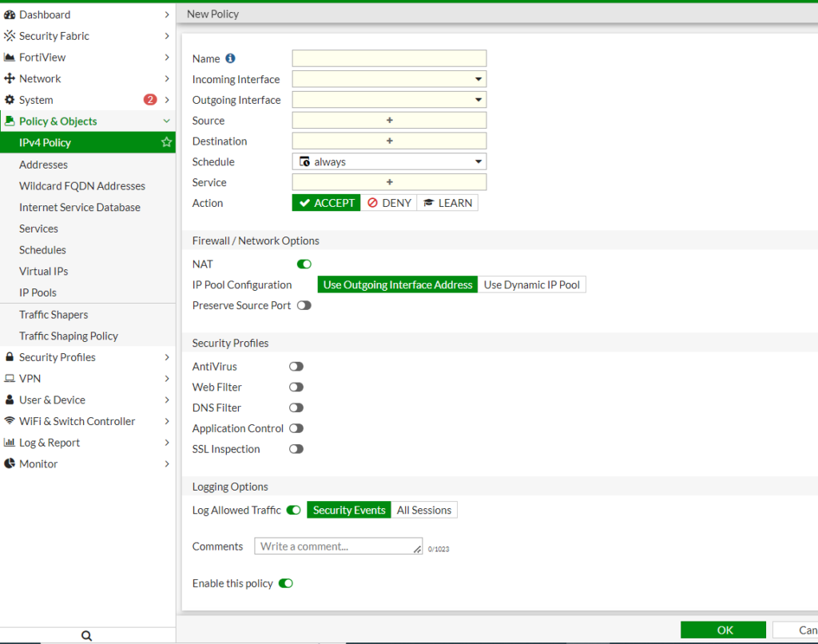The width and height of the screenshot is (818, 644).
Task: Click the Comments text area
Action: click(338, 546)
